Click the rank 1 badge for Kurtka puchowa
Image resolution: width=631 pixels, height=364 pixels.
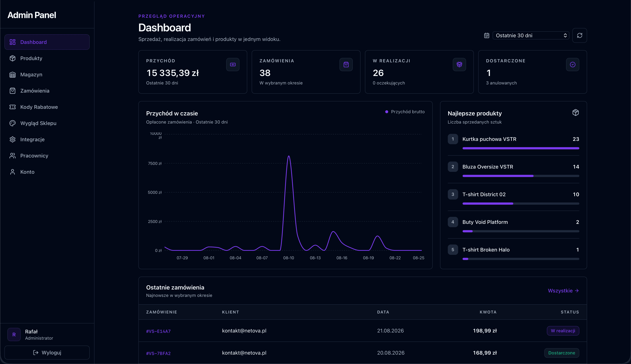[x=453, y=139]
